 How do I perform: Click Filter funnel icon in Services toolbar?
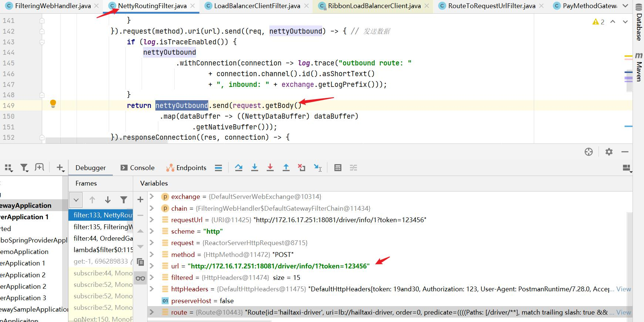coord(24,168)
